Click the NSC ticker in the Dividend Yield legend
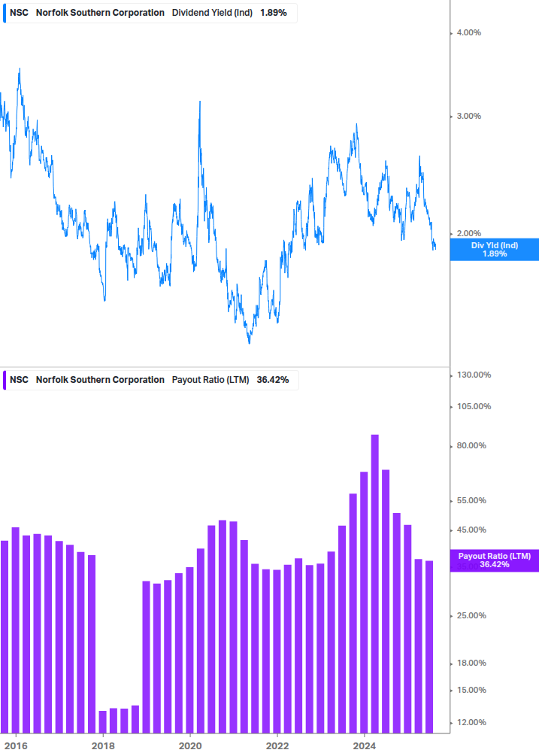 tap(20, 13)
